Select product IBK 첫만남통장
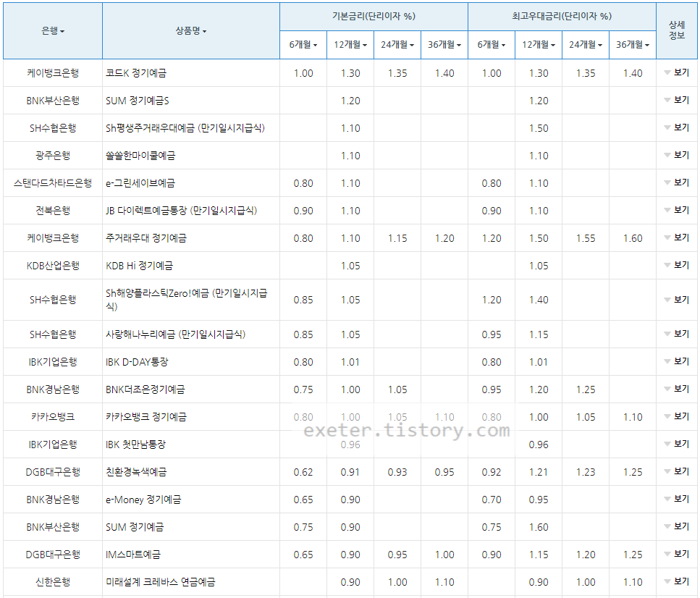Viewport: 700px width, 598px height. tap(135, 445)
